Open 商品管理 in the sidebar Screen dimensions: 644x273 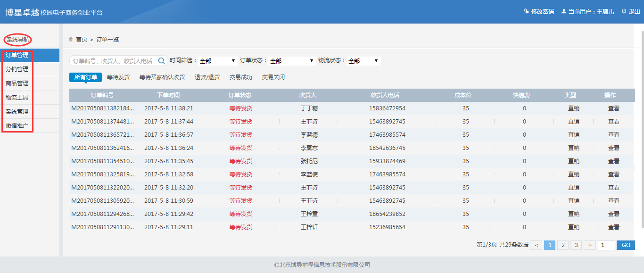[x=17, y=83]
